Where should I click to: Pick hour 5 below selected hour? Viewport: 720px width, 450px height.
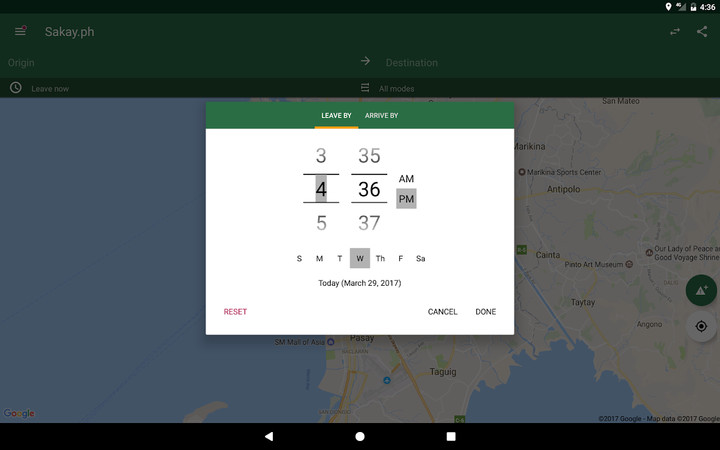point(321,223)
